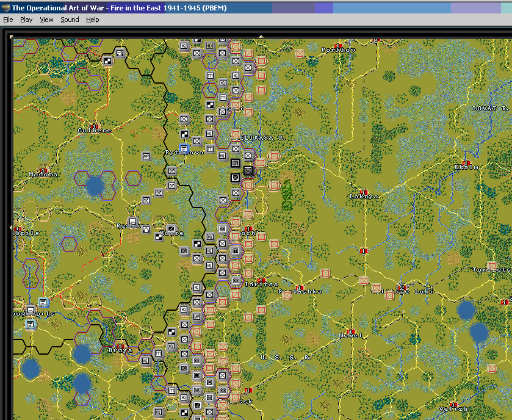Click the objective flag at Loknya

click(364, 192)
